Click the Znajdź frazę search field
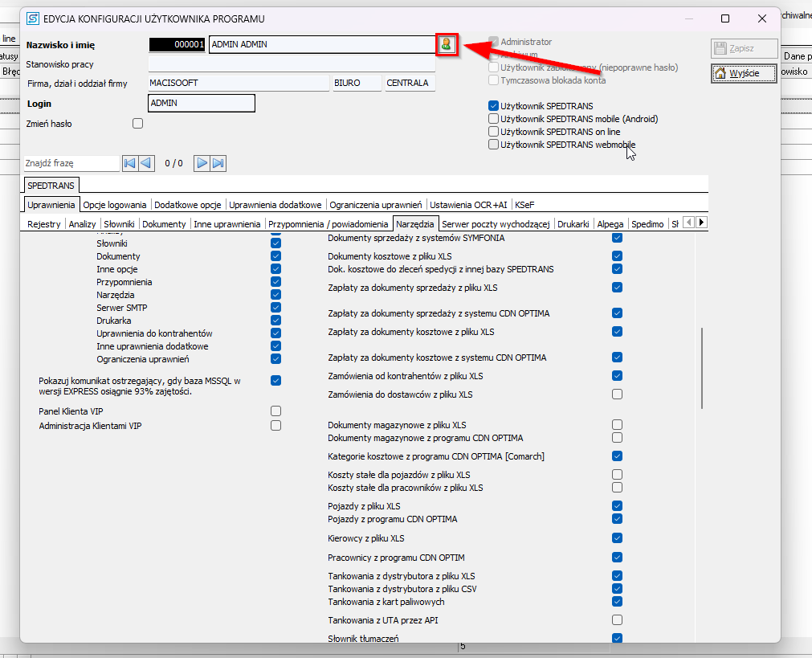This screenshot has height=658, width=812. click(71, 163)
